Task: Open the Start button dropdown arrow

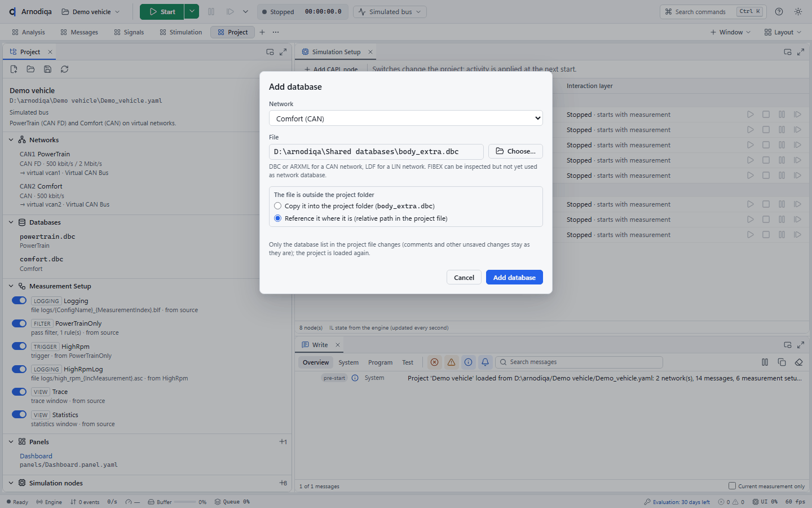Action: (x=192, y=12)
